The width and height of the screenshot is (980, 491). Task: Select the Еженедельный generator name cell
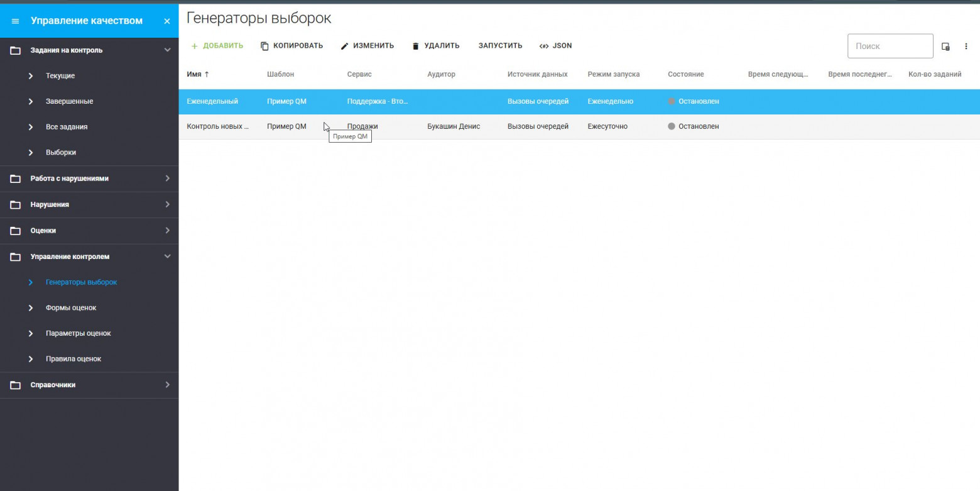coord(212,101)
